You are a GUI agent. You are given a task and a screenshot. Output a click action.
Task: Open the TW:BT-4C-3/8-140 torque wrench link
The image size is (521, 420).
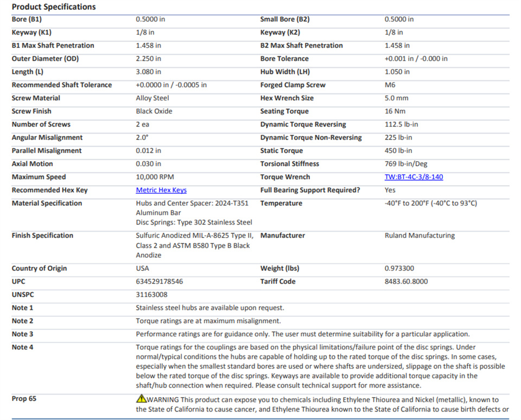pos(414,177)
